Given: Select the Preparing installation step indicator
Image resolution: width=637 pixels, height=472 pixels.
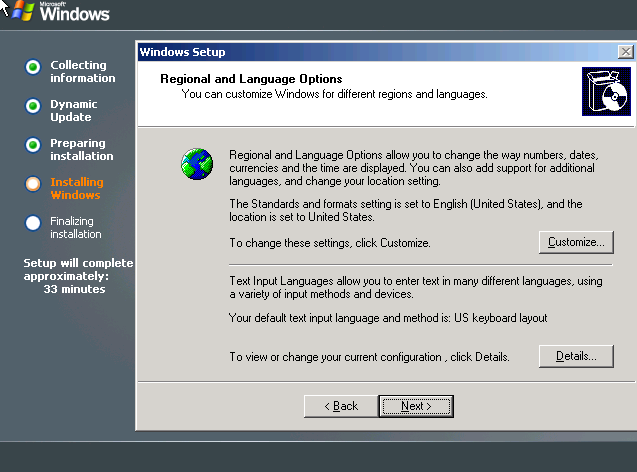Looking at the screenshot, I should coord(33,145).
